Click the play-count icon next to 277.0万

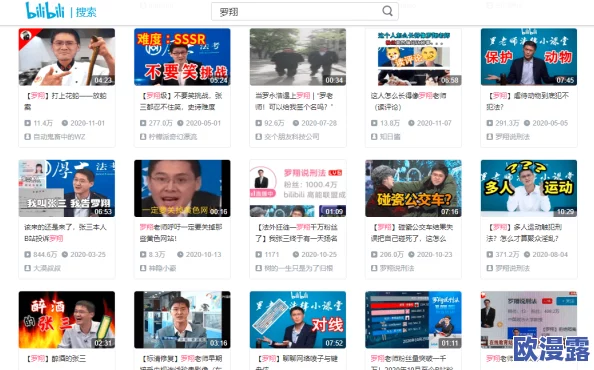click(143, 123)
